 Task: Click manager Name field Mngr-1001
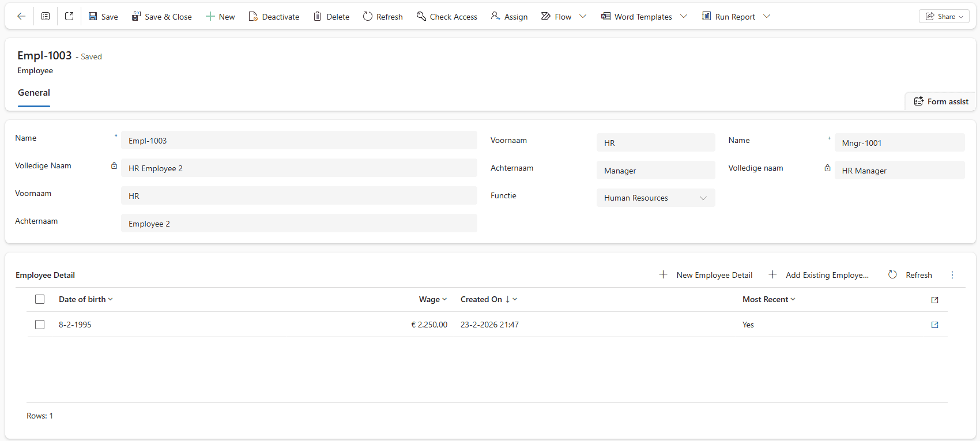tap(899, 143)
